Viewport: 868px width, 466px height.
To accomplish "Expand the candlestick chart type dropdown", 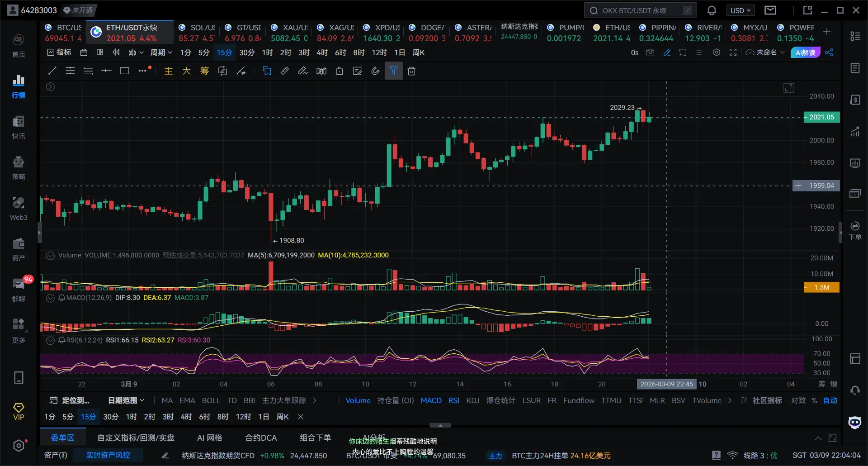I will (136, 52).
